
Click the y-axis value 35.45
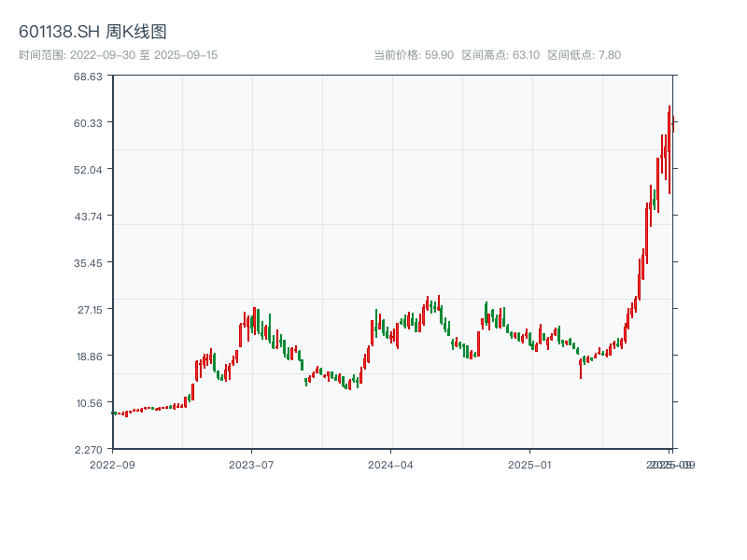pos(88,263)
